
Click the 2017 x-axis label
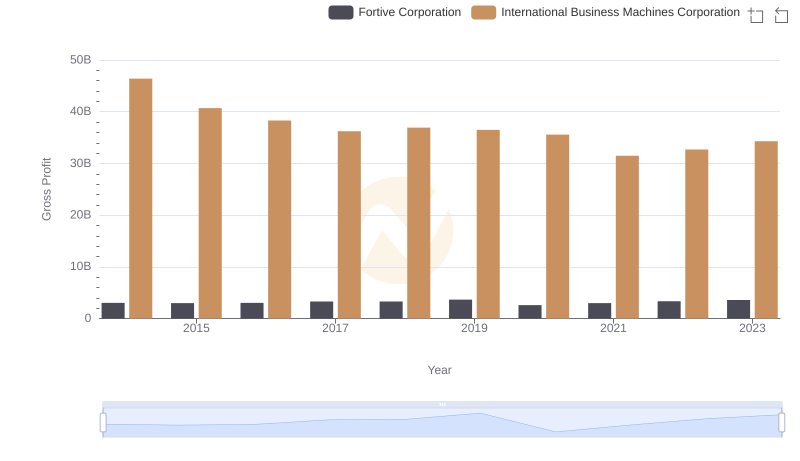click(x=335, y=328)
